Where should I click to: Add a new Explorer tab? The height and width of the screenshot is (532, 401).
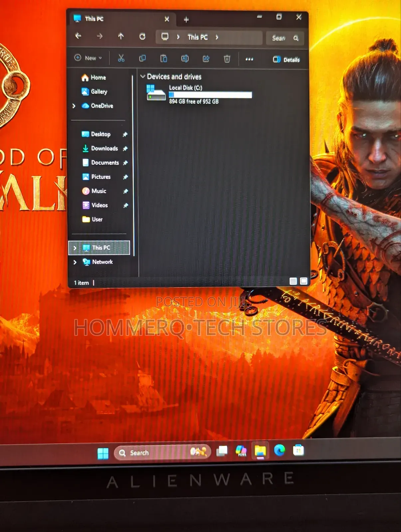(x=186, y=20)
